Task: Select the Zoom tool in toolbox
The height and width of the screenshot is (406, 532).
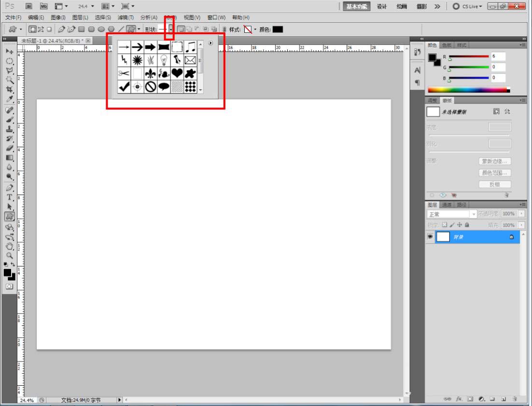Action: click(x=10, y=256)
